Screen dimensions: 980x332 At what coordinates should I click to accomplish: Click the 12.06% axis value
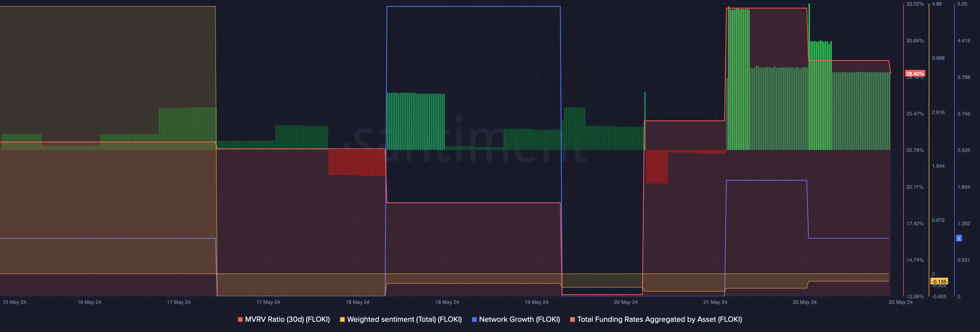pos(915,296)
